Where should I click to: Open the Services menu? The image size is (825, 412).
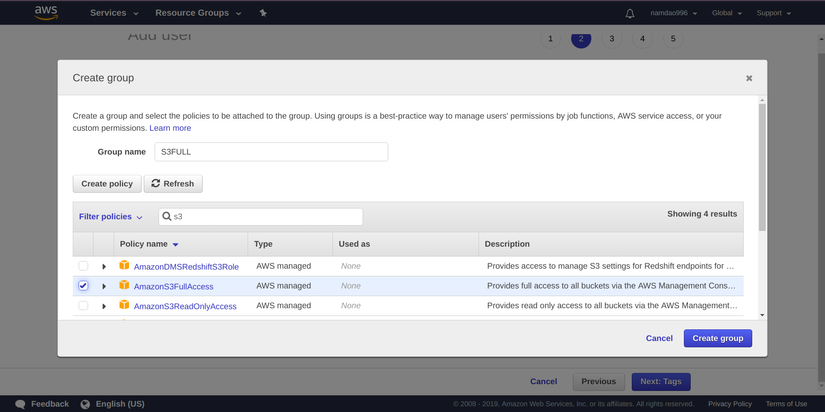click(114, 13)
